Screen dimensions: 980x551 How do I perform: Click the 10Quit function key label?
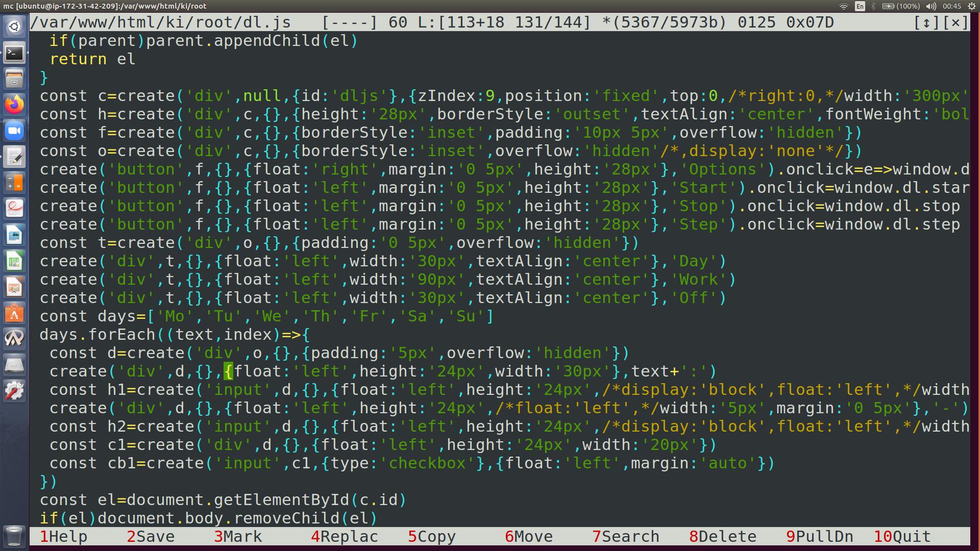click(x=902, y=537)
